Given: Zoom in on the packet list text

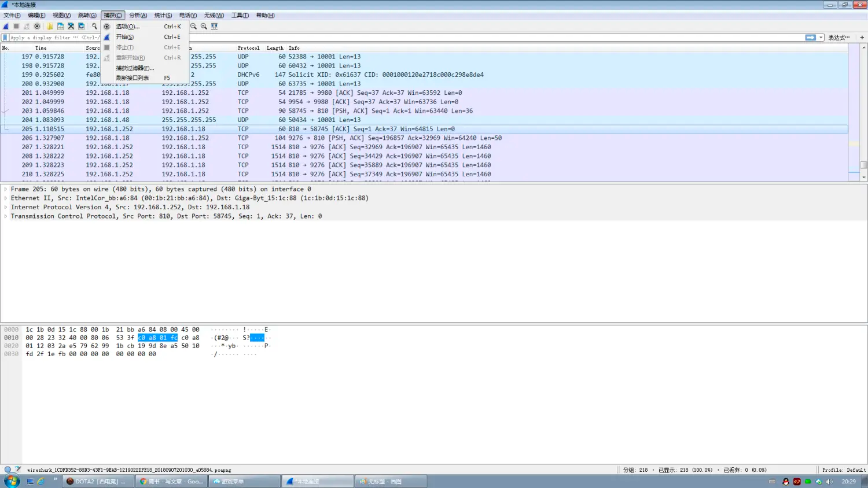Looking at the screenshot, I should pyautogui.click(x=194, y=26).
